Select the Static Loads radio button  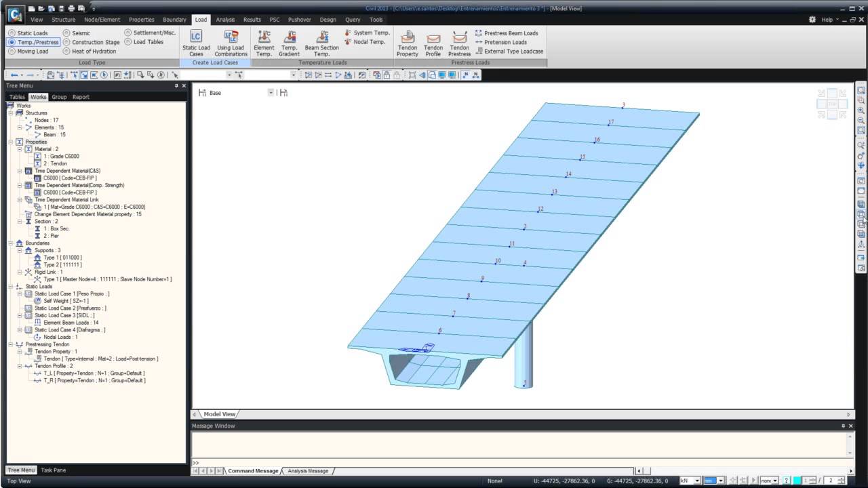(x=12, y=33)
